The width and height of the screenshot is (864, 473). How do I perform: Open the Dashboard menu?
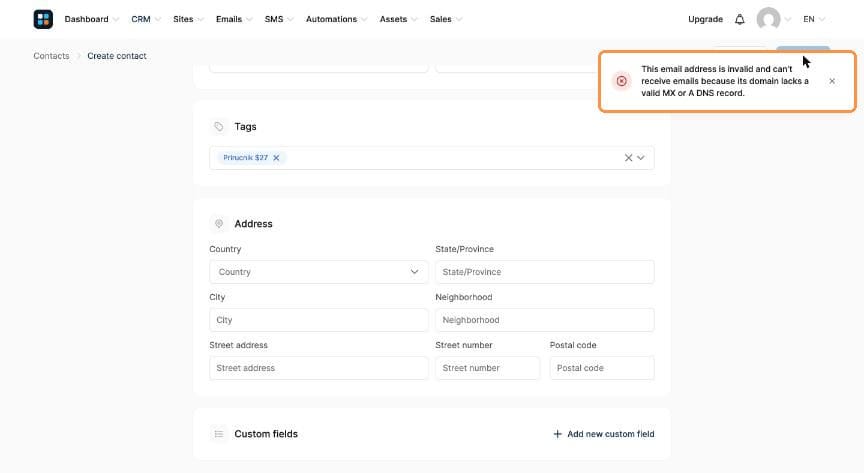(x=91, y=19)
